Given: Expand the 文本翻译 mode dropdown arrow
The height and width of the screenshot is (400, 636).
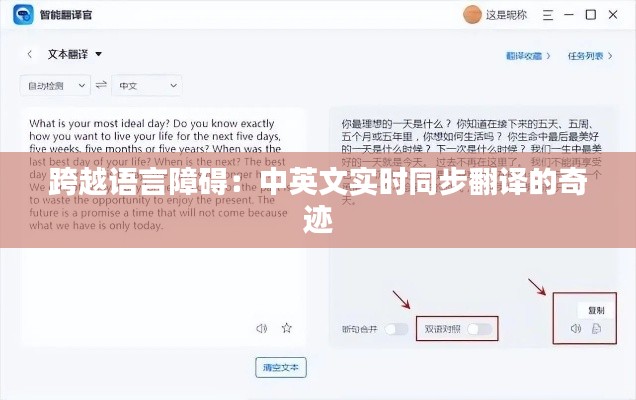Looking at the screenshot, I should (x=99, y=54).
